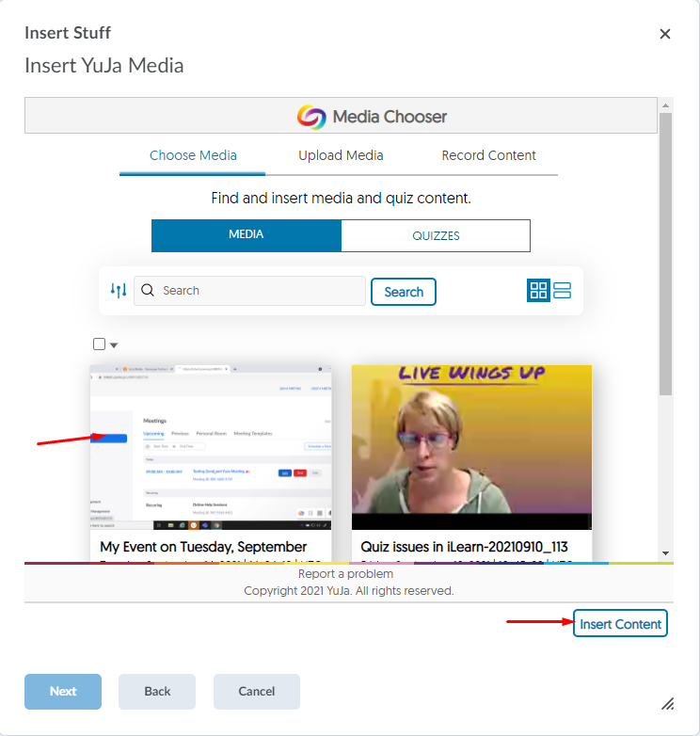Expand the select-all dropdown arrow
Image resolution: width=700 pixels, height=736 pixels.
(x=114, y=345)
